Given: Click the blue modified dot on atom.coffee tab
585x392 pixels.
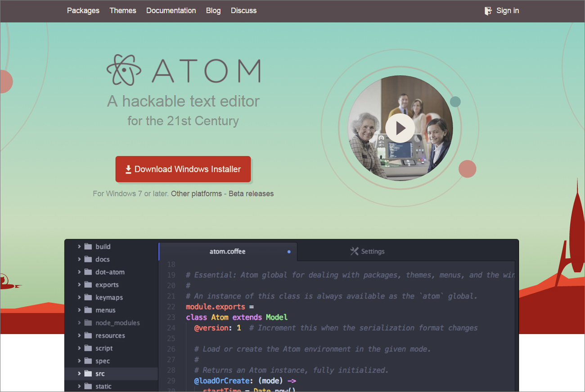Looking at the screenshot, I should point(289,252).
